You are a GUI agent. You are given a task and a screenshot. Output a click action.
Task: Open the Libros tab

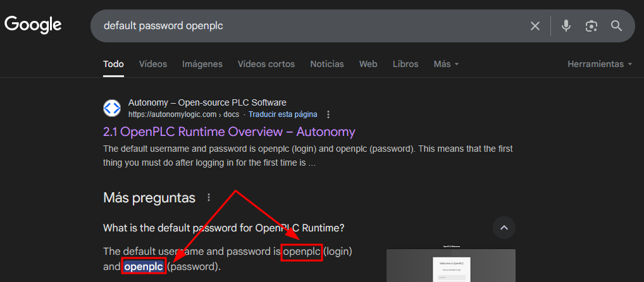pyautogui.click(x=406, y=64)
